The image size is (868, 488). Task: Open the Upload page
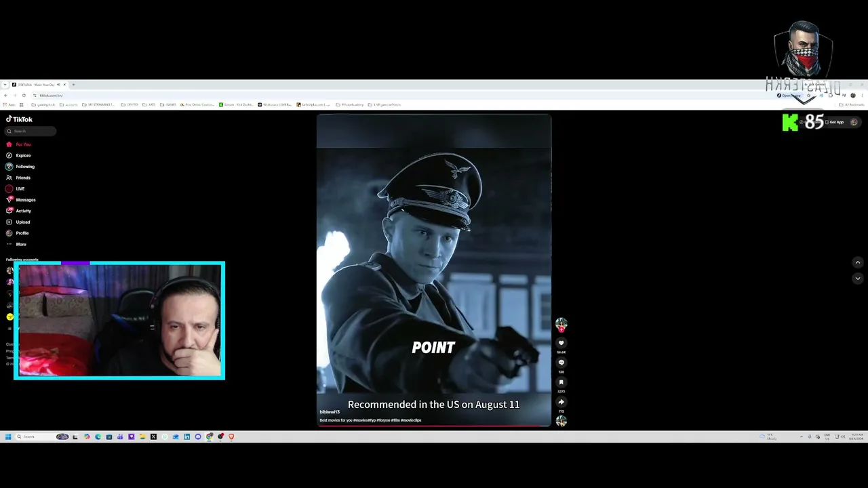pos(18,222)
